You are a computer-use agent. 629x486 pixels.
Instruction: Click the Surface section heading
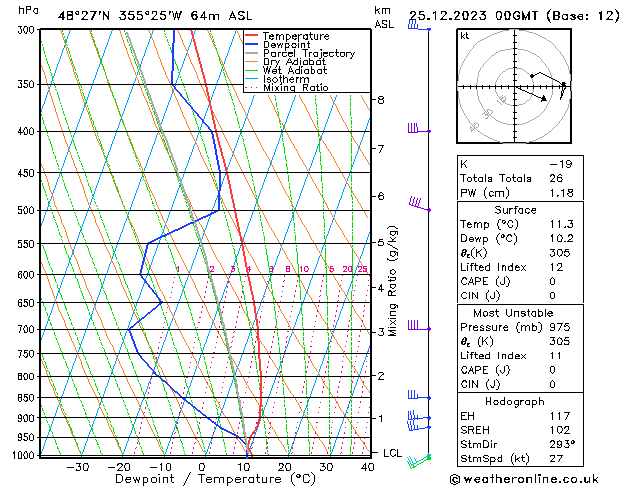pos(515,210)
